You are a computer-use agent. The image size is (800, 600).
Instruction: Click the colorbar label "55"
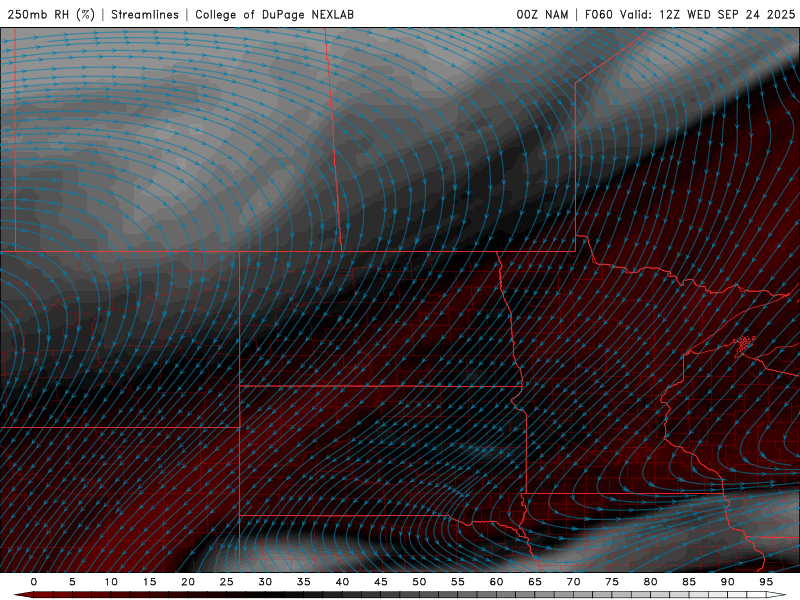click(x=458, y=582)
